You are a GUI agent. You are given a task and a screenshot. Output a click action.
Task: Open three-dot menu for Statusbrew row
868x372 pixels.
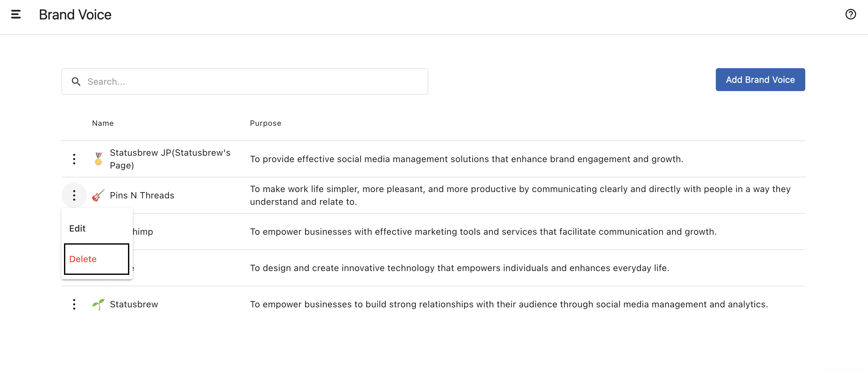(x=74, y=304)
